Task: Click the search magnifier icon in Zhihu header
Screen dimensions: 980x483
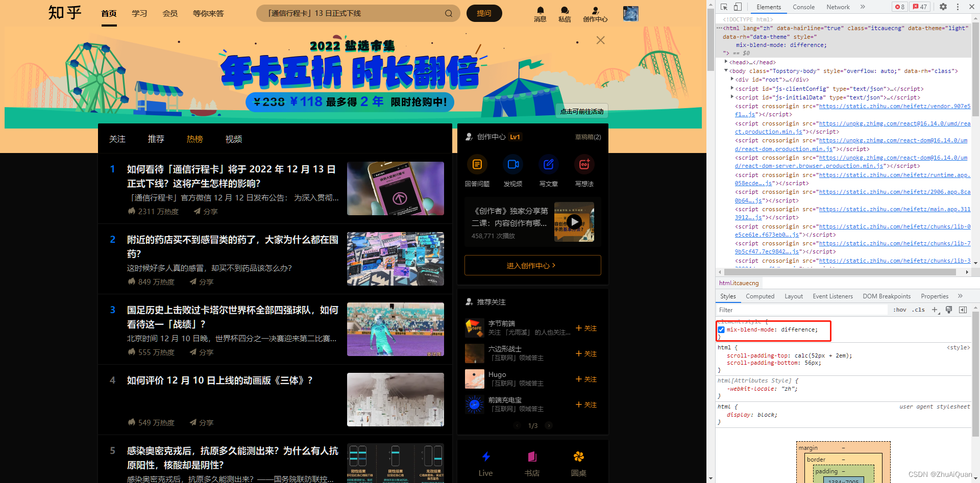Action: [x=449, y=13]
